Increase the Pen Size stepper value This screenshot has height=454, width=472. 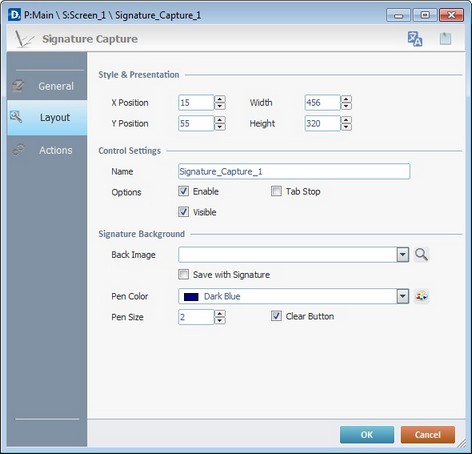coord(220,313)
